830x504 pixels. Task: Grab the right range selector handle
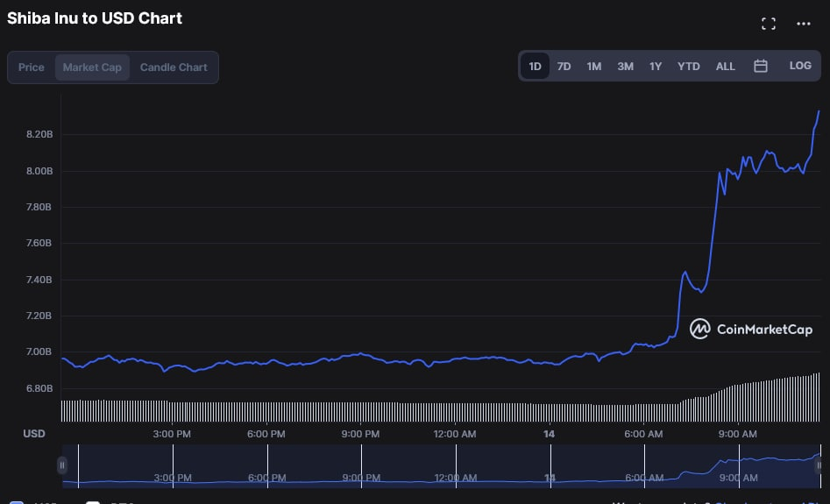click(x=819, y=466)
